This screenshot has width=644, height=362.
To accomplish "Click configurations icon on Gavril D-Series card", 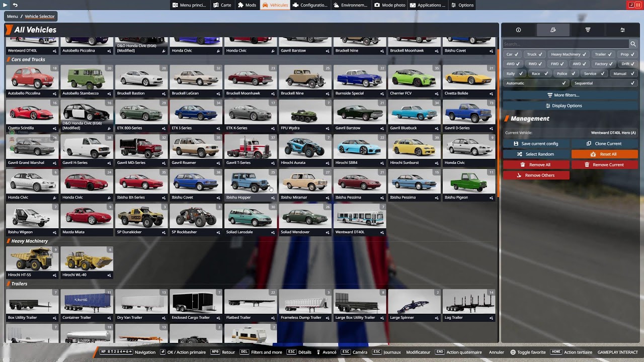I will pyautogui.click(x=491, y=128).
